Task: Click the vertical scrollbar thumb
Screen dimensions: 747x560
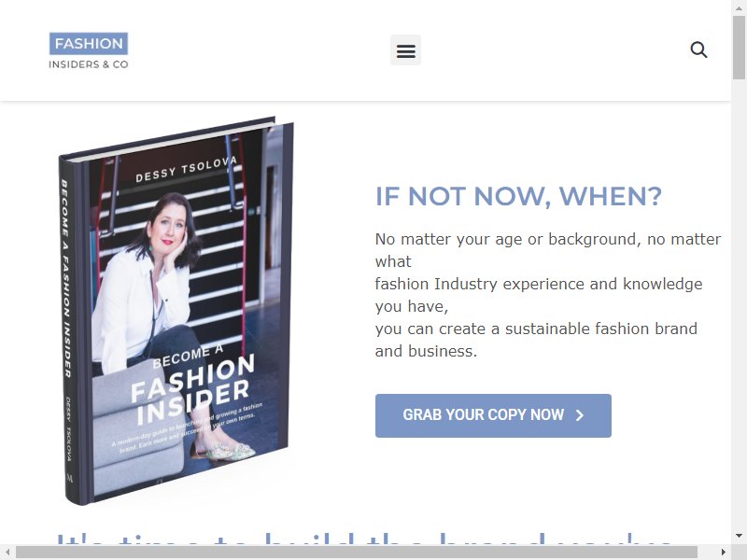Action: pyautogui.click(x=739, y=48)
